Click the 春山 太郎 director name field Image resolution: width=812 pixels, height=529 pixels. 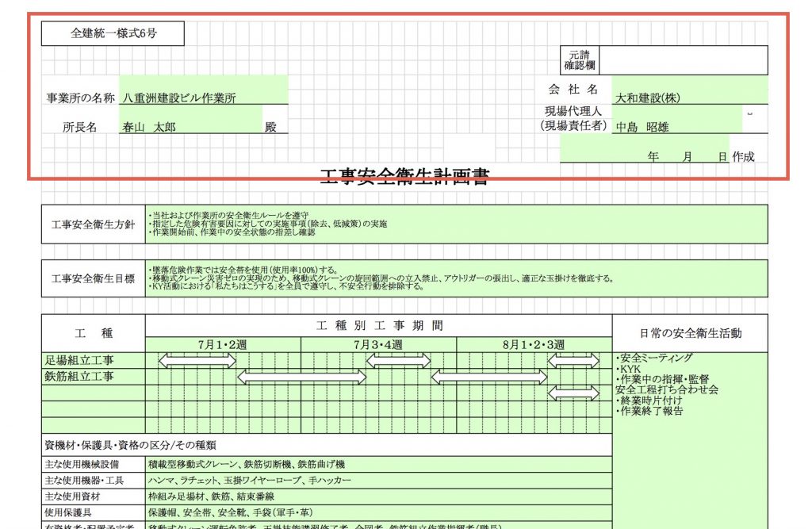(190, 120)
